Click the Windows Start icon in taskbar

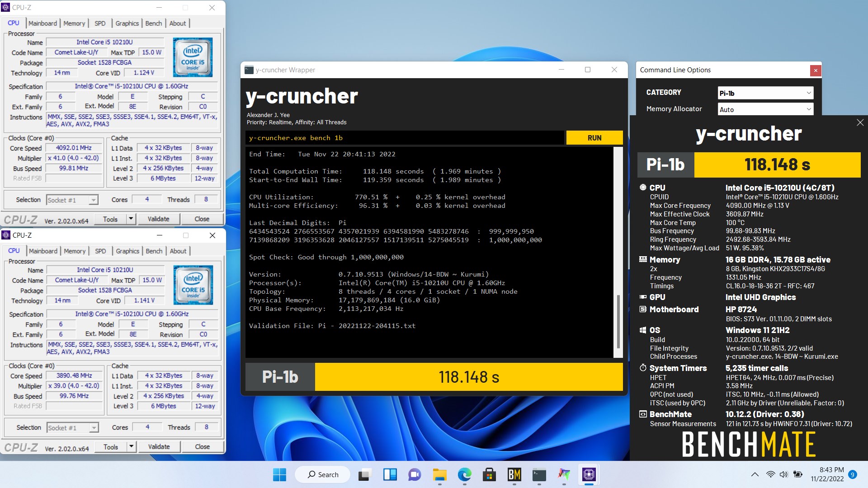[279, 474]
